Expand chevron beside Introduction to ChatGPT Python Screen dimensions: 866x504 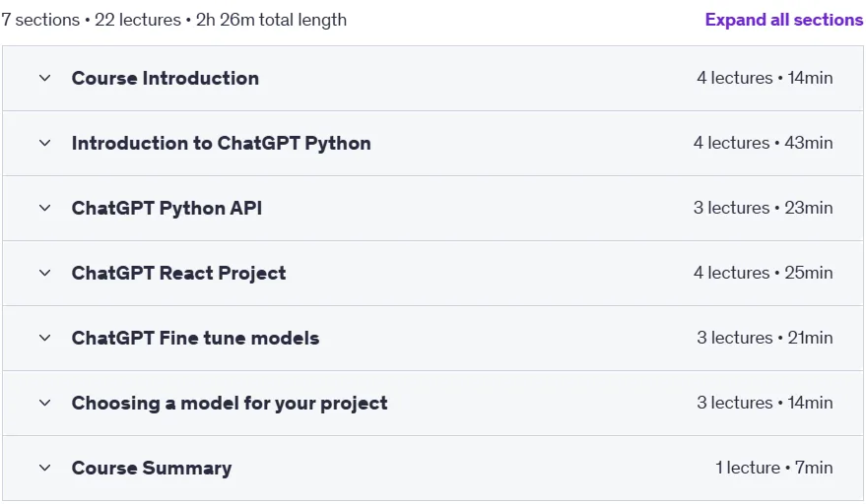coord(44,144)
